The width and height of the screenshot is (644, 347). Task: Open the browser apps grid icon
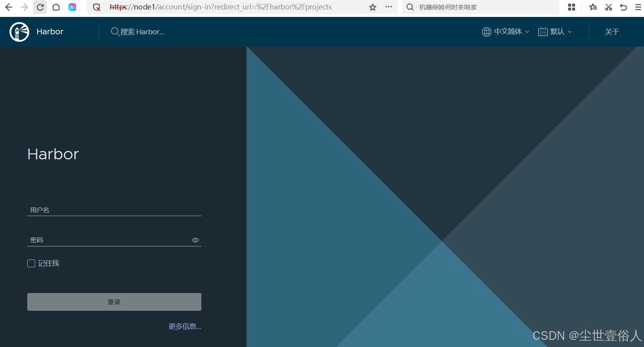[x=571, y=7]
